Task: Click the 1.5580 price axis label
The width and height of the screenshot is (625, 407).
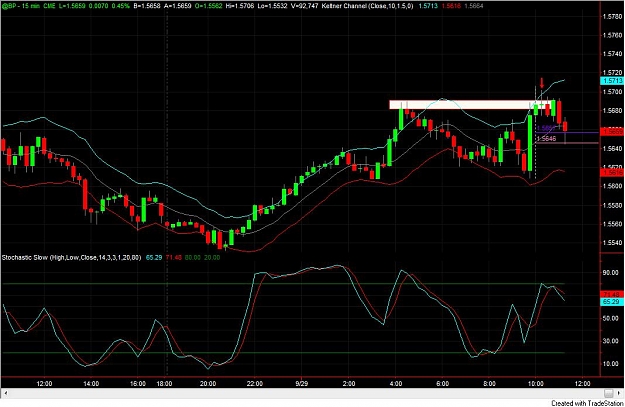Action: tap(612, 205)
